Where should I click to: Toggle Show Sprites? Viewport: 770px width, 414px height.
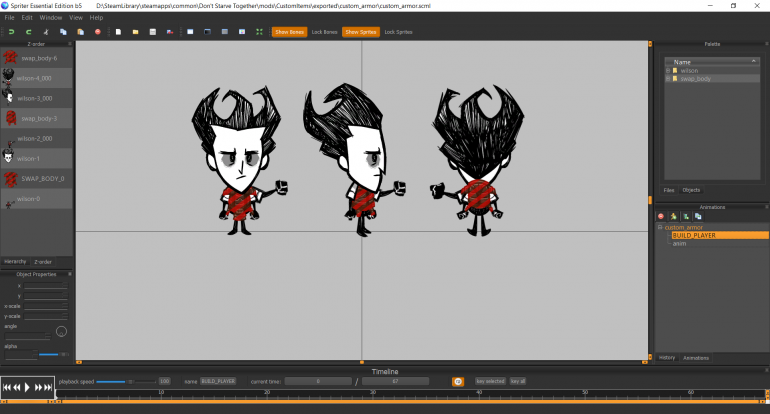359,32
